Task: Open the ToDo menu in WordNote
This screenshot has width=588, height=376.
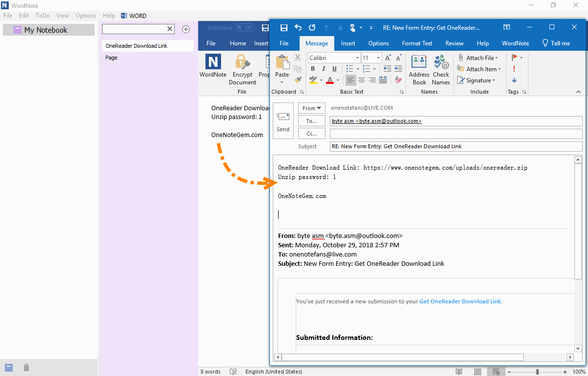Action: tap(42, 16)
